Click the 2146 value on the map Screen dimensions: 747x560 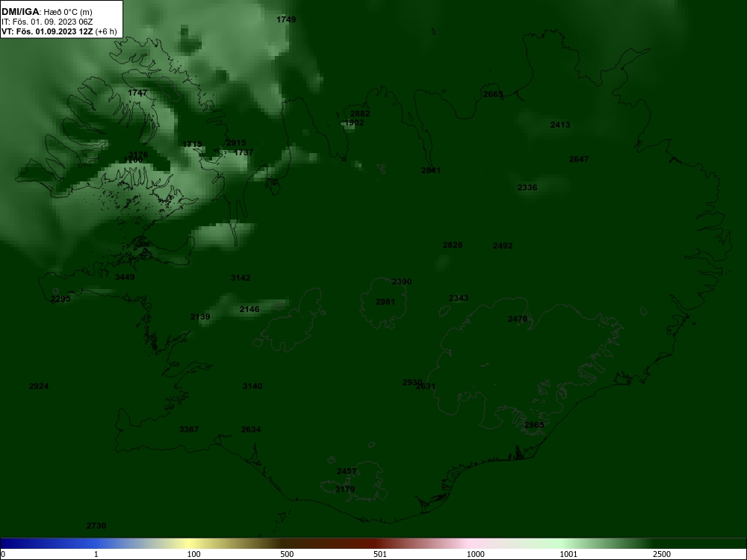[249, 310]
